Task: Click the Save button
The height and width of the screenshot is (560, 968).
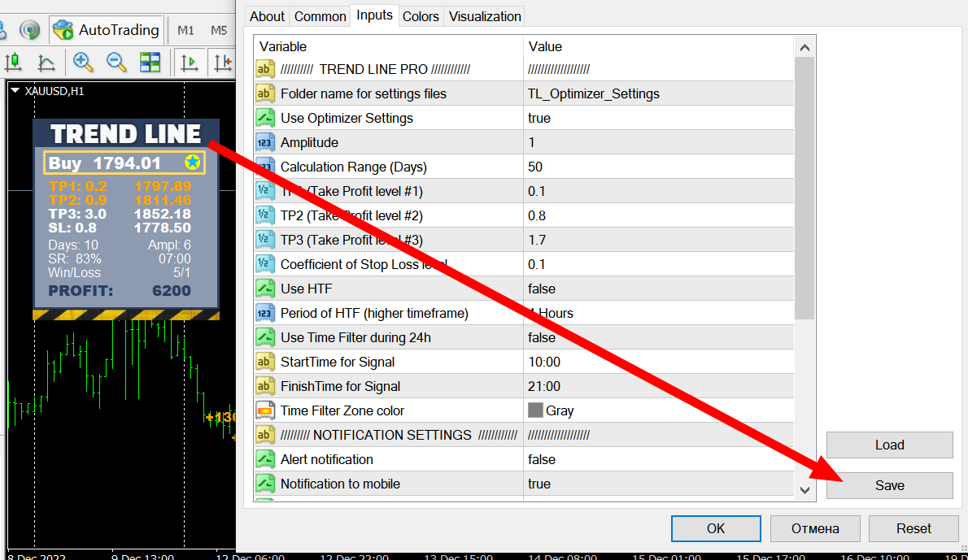Action: click(890, 485)
